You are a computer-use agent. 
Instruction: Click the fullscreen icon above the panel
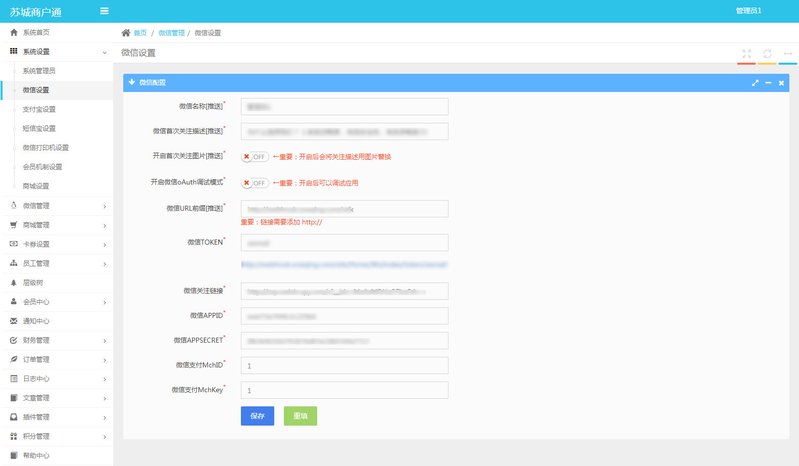(x=746, y=53)
